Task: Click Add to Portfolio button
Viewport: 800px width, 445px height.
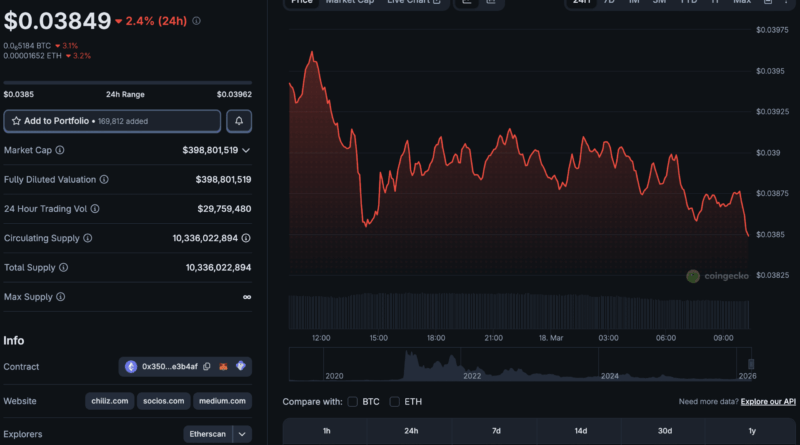Action: click(x=112, y=121)
